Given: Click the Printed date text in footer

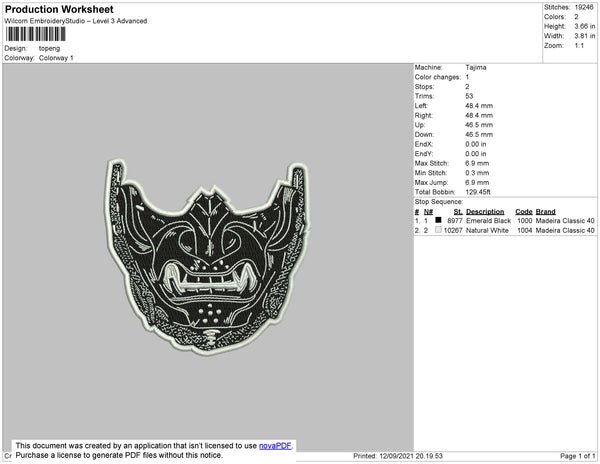Looking at the screenshot, I should pos(398,456).
